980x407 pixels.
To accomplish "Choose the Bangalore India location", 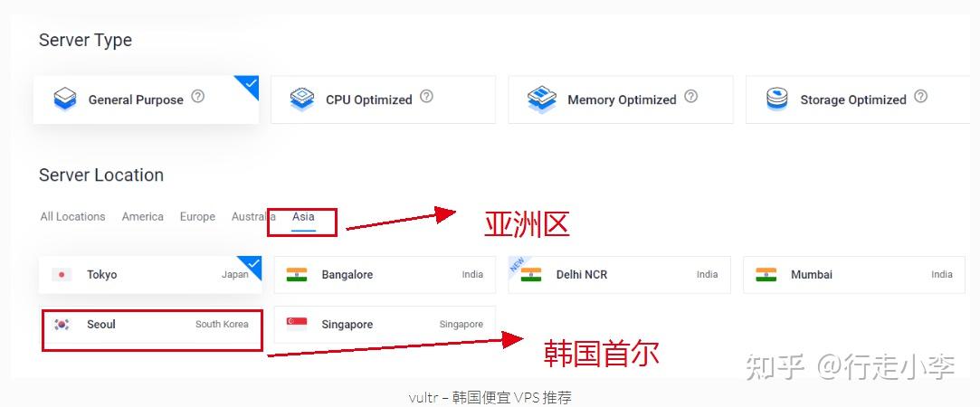I will tap(385, 275).
